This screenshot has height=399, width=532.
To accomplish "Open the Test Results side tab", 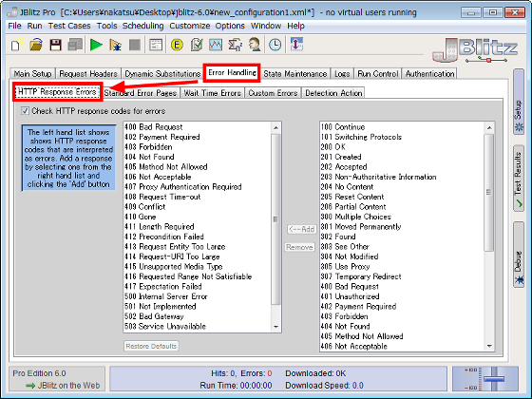I will point(519,179).
